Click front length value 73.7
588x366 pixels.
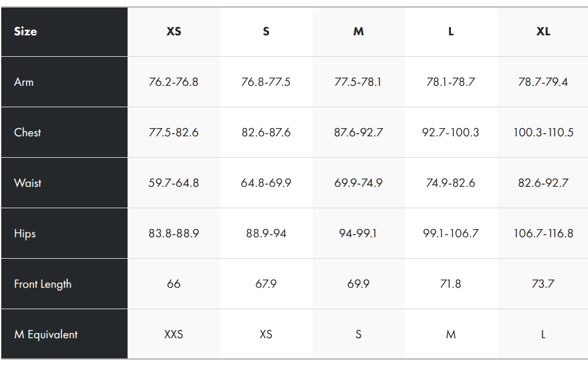coord(543,284)
